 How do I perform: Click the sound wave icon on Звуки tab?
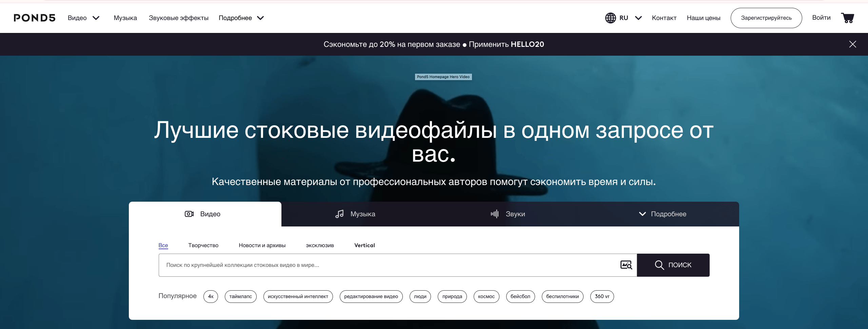pyautogui.click(x=495, y=214)
